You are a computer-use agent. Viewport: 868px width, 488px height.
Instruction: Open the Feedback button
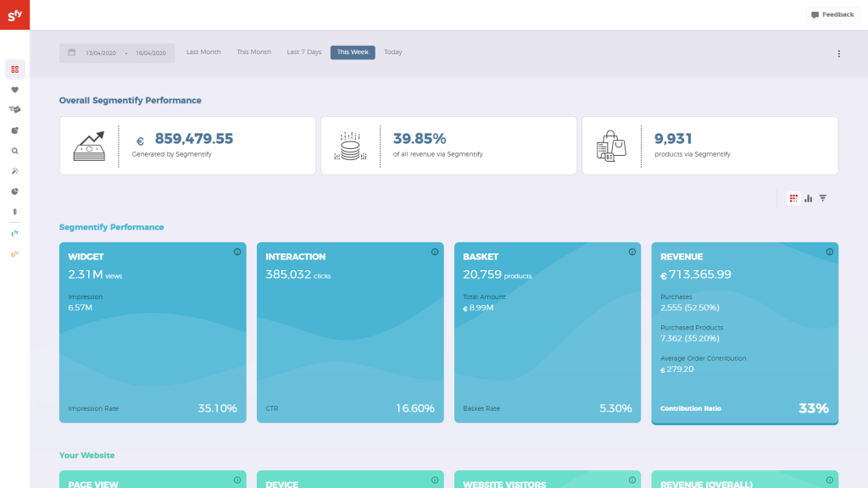[832, 15]
